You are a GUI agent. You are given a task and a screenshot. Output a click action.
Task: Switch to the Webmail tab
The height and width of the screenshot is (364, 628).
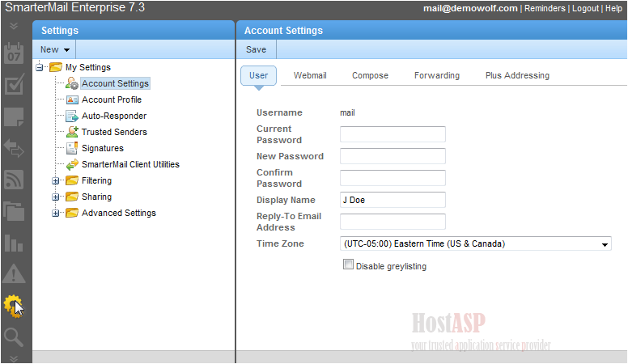[310, 76]
